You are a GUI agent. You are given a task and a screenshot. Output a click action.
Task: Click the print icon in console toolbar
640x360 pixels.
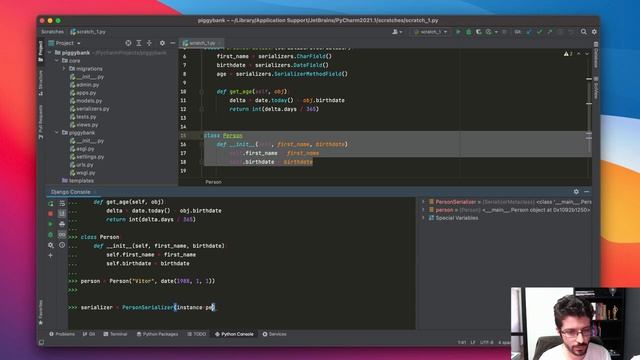point(62,224)
